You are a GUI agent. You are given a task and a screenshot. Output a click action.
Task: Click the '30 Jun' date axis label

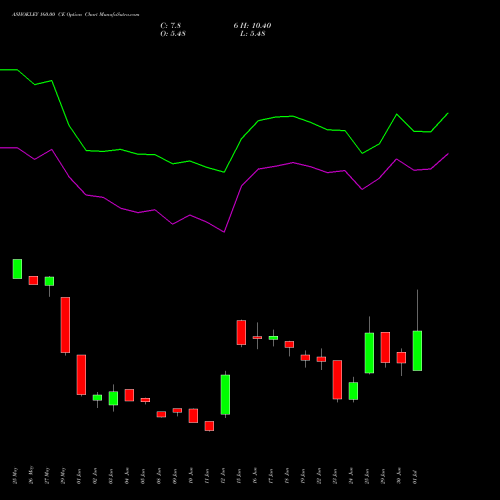coord(399,476)
